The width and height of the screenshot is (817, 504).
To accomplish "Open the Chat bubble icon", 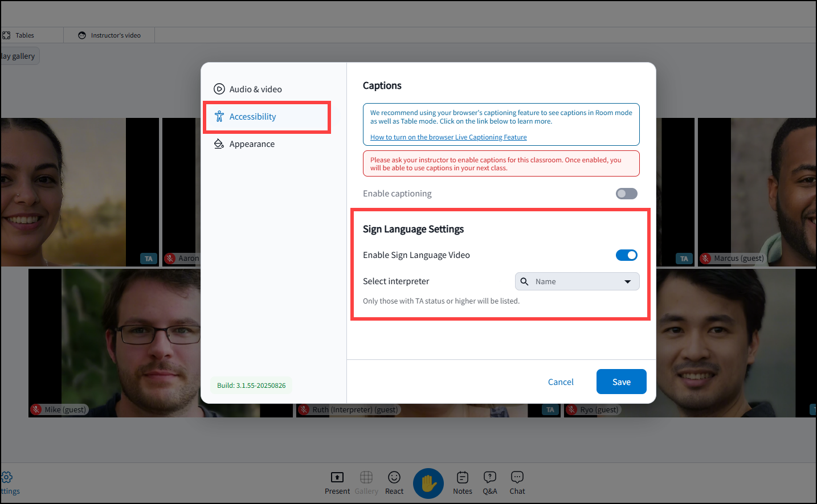I will pos(517,477).
